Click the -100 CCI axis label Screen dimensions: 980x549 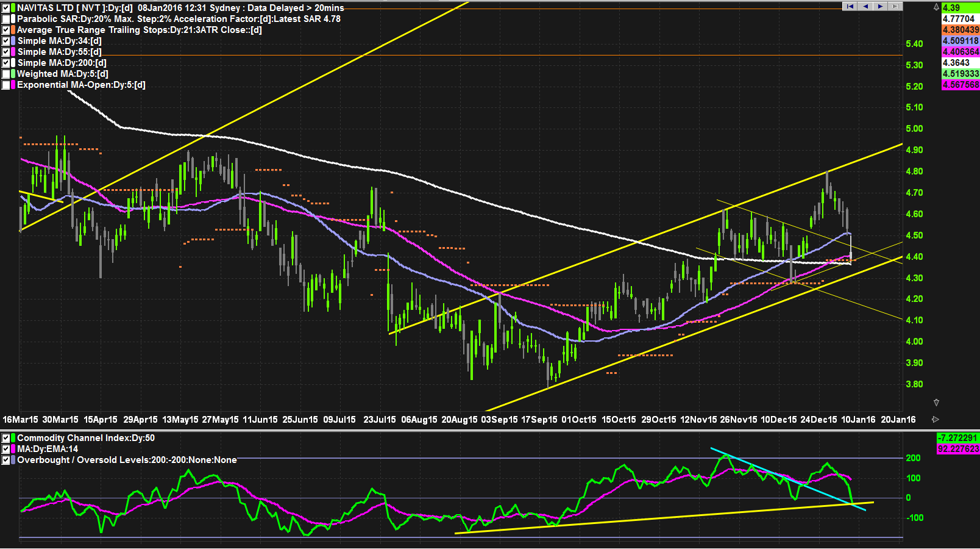click(x=915, y=518)
